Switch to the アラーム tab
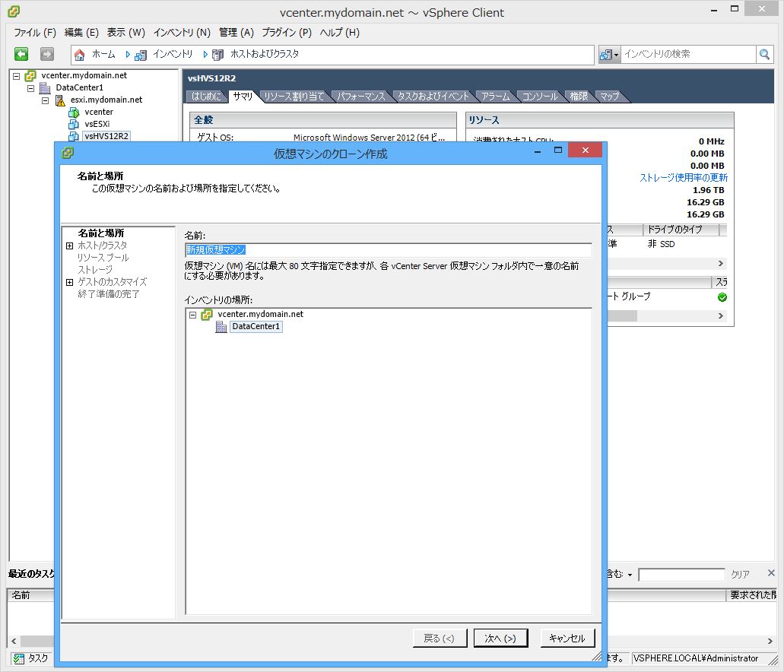 [x=495, y=97]
